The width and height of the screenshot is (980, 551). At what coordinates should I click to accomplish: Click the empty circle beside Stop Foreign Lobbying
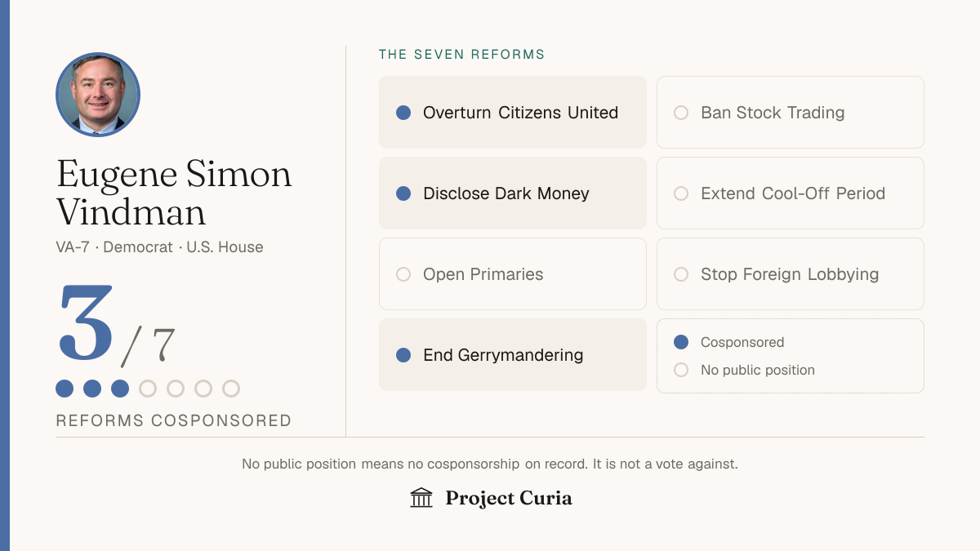pyautogui.click(x=681, y=274)
